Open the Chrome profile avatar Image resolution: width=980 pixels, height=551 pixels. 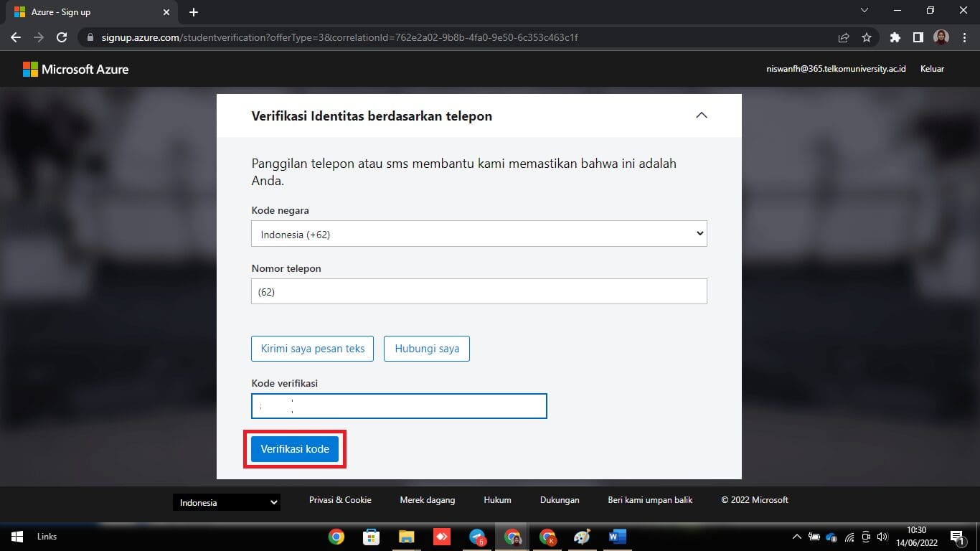point(941,37)
